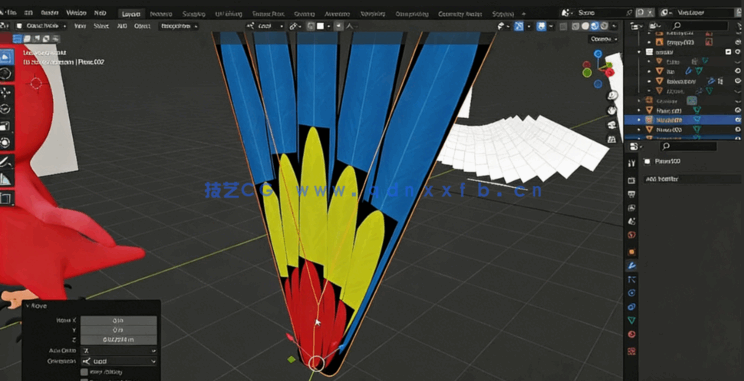The width and height of the screenshot is (744, 381).
Task: Toggle snapping magnet in header
Action: (x=312, y=26)
